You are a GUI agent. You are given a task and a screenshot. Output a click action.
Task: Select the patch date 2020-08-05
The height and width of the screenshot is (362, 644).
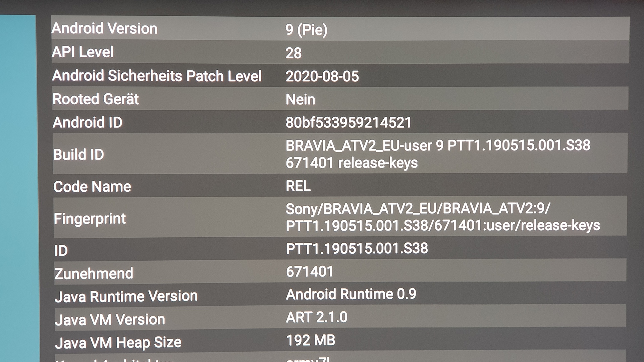pos(322,76)
